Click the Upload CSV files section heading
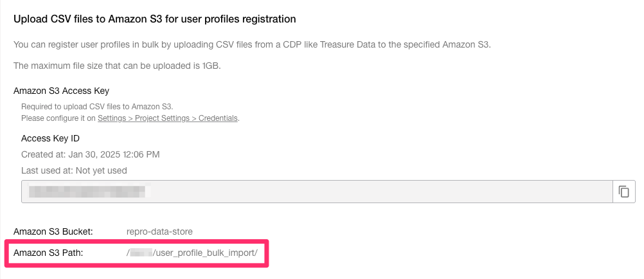This screenshot has height=279, width=644. [x=155, y=19]
